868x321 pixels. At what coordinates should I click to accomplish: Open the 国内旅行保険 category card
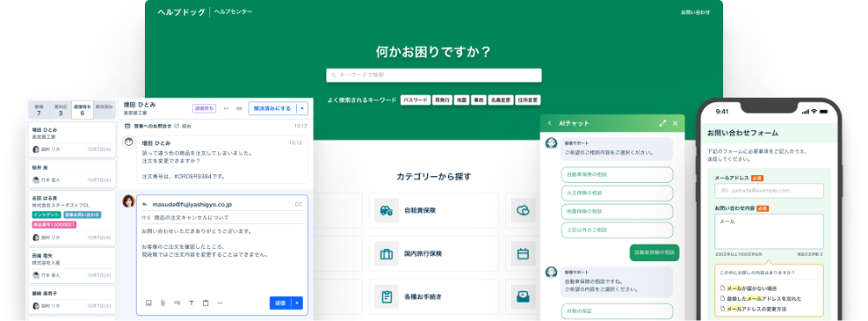click(433, 254)
